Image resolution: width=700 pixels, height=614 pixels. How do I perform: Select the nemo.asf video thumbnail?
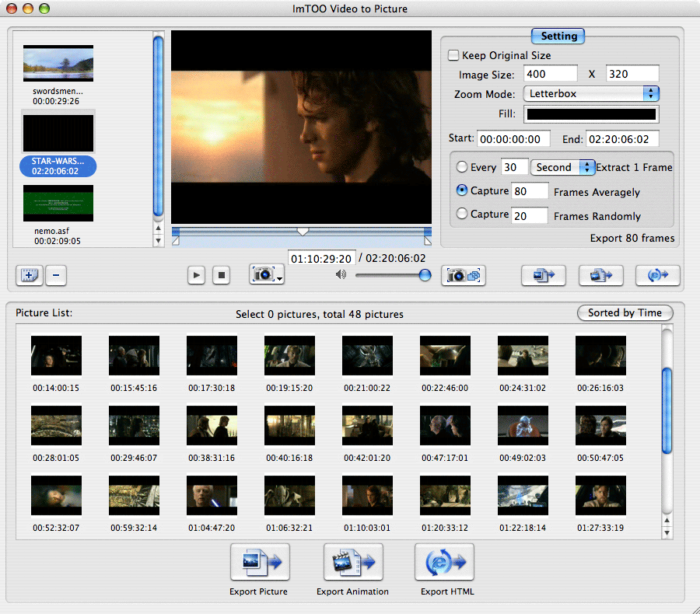click(58, 203)
